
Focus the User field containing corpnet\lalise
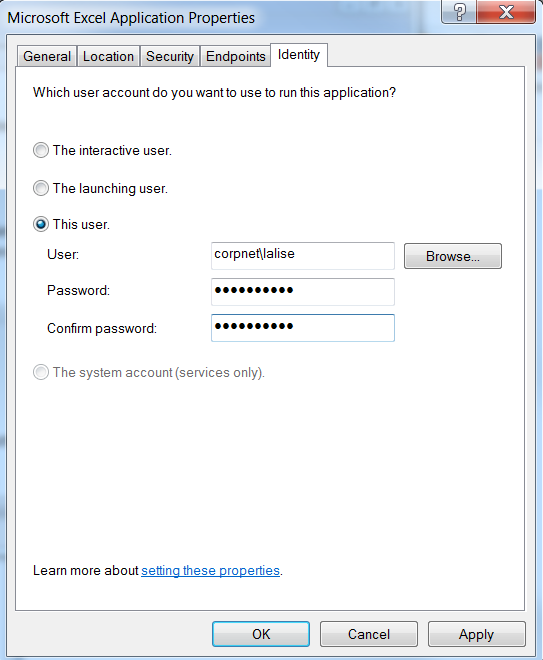click(303, 255)
